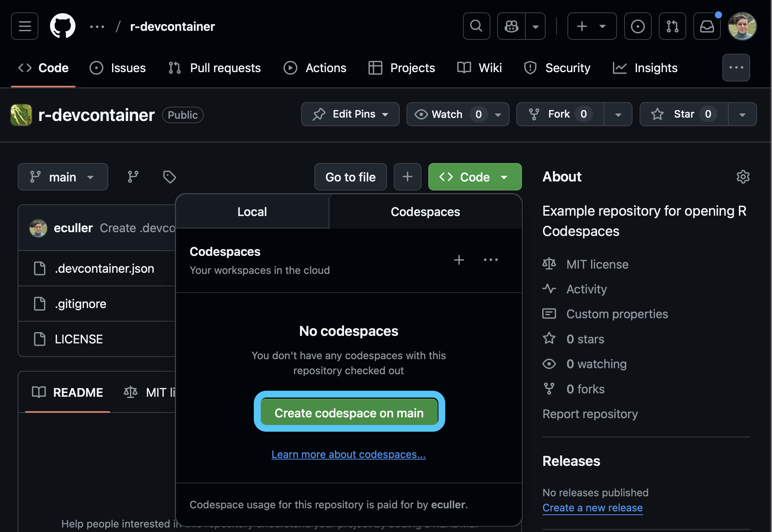Open codespace options ellipsis
Viewport: 772px width, 532px height.
[491, 260]
